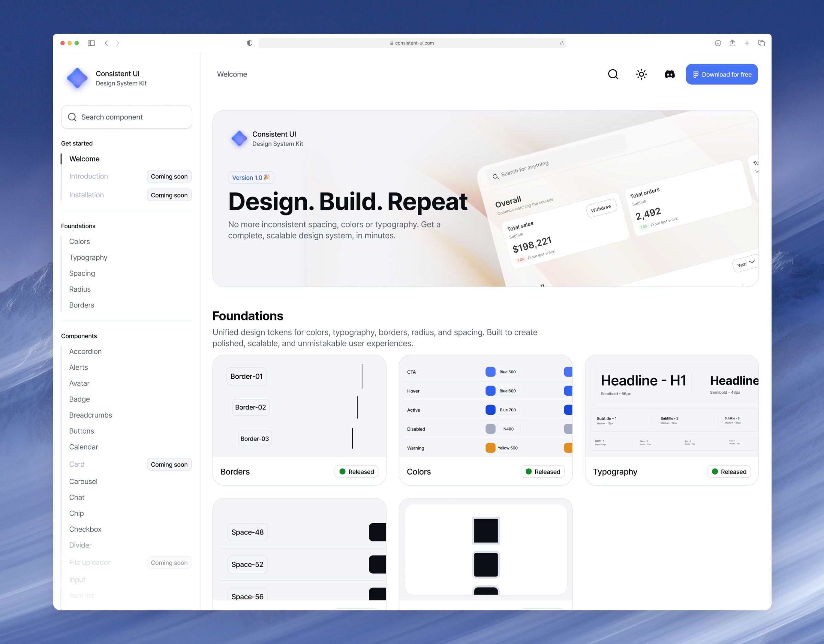Viewport: 824px width, 644px height.
Task: Open the Discord community icon
Action: click(x=669, y=74)
